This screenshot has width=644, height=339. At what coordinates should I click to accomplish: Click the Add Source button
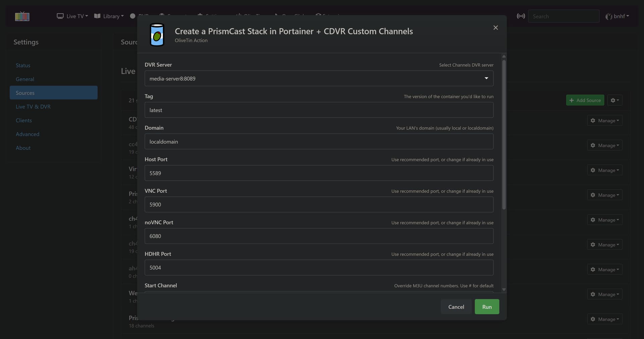pyautogui.click(x=585, y=100)
